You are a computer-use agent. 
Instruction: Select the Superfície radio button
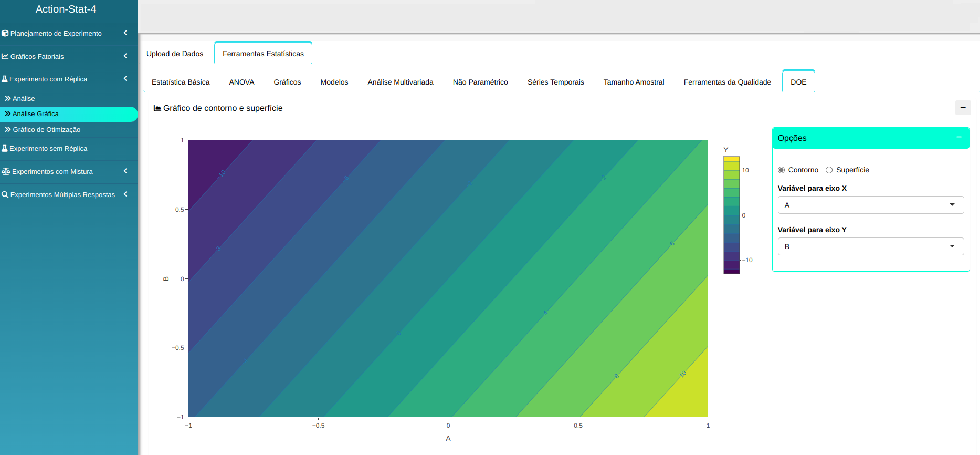point(829,170)
